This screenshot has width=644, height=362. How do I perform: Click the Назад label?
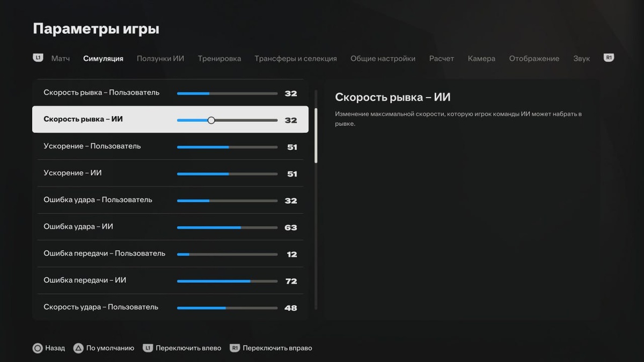click(55, 348)
